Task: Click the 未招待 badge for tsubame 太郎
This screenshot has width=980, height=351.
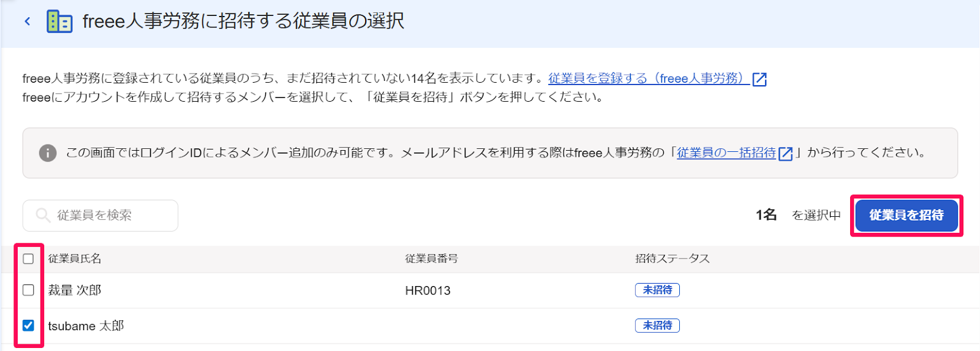Action: coord(657,325)
